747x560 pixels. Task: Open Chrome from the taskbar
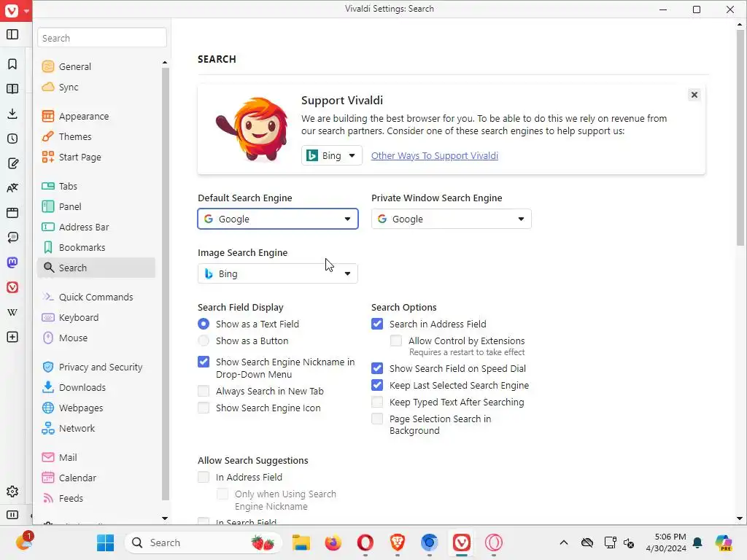429,542
